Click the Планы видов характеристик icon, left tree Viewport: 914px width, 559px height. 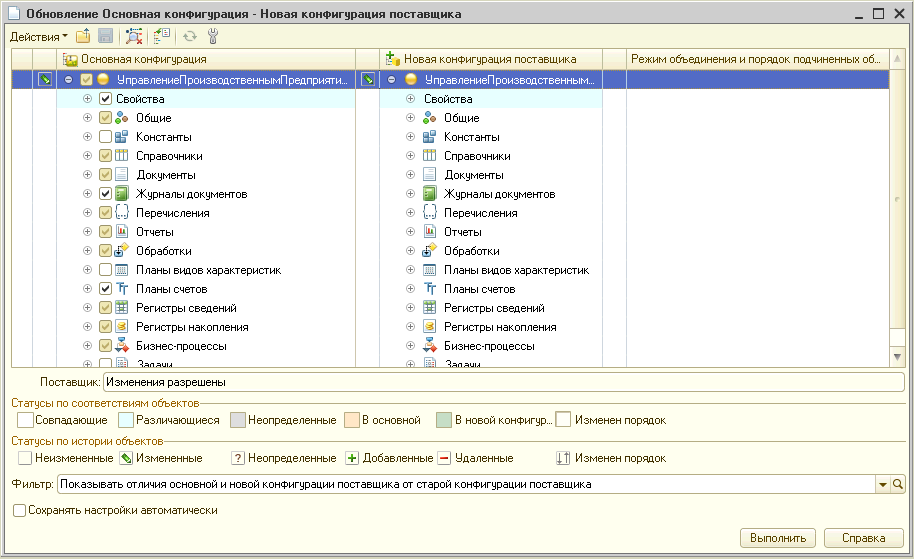pos(121,270)
